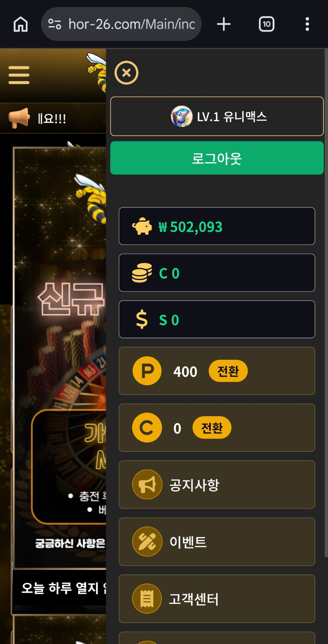Tap the LV.1 유니맥스 profile box
Screen dimensions: 328x644
[217, 116]
